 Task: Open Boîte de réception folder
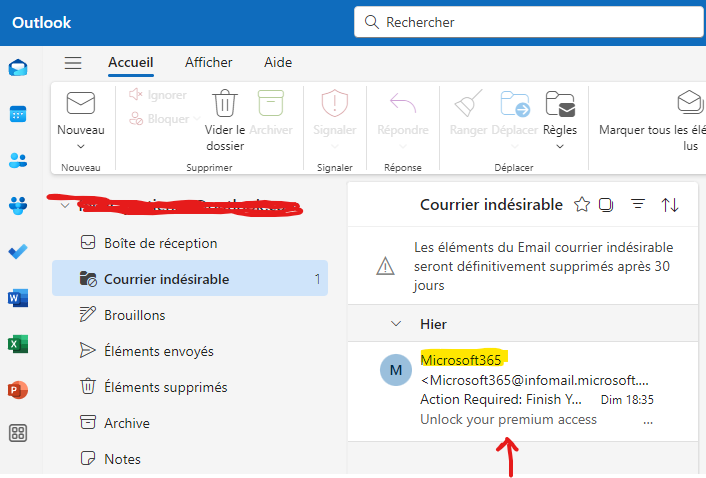[x=190, y=243]
